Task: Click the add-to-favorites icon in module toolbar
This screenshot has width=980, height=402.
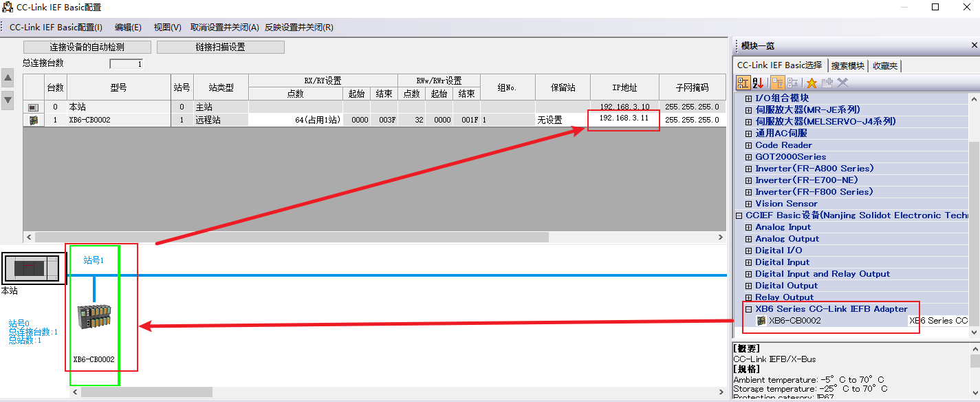Action: point(827,82)
